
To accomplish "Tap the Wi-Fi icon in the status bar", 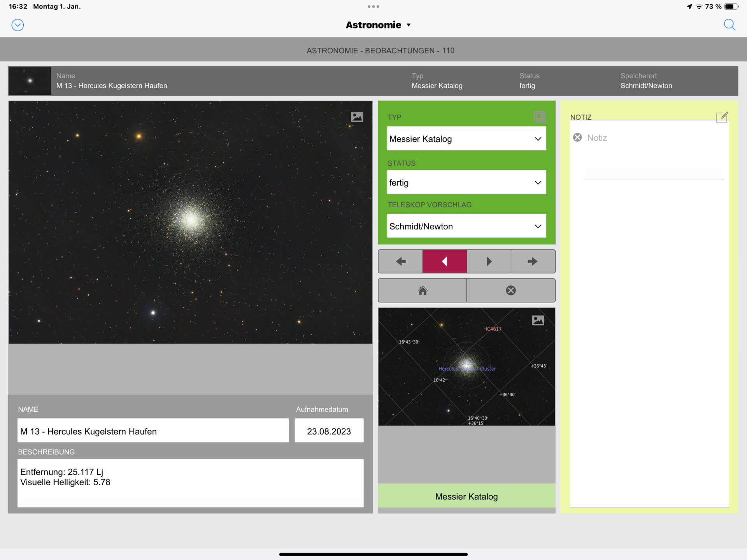I will click(699, 7).
